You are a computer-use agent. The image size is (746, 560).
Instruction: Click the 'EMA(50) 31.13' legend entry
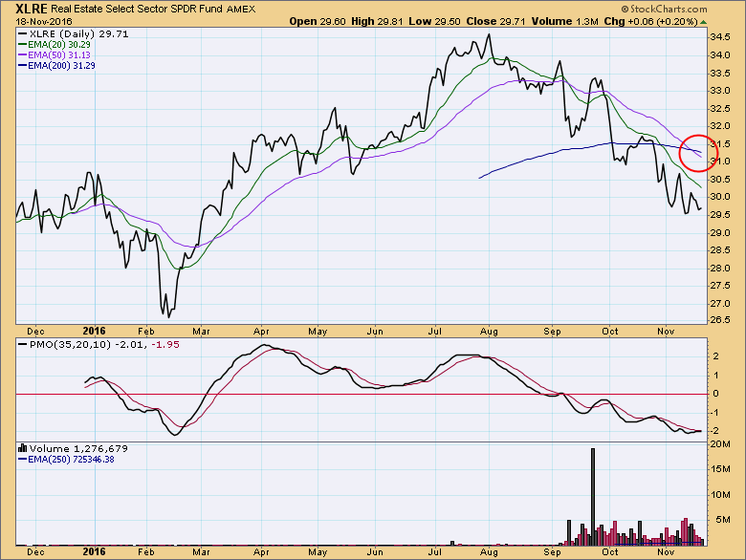[x=54, y=55]
